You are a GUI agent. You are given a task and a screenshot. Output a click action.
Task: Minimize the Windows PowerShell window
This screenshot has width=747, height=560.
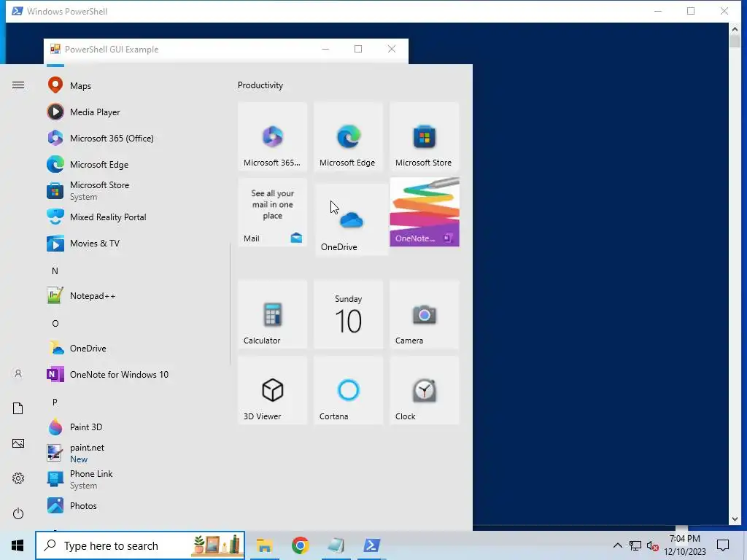pyautogui.click(x=658, y=11)
